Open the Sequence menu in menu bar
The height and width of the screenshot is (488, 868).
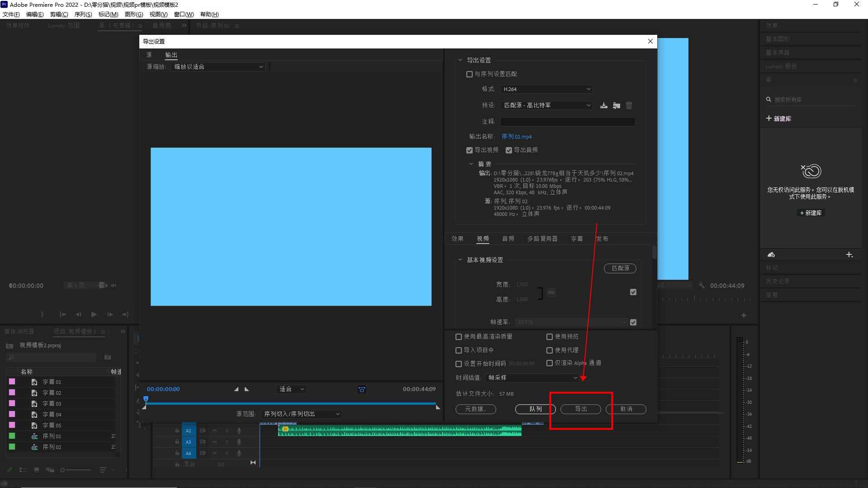click(x=83, y=14)
